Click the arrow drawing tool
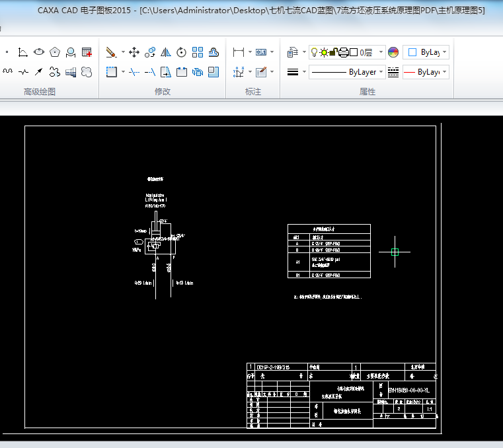Viewport: 503px width, 448px height. coord(39,71)
